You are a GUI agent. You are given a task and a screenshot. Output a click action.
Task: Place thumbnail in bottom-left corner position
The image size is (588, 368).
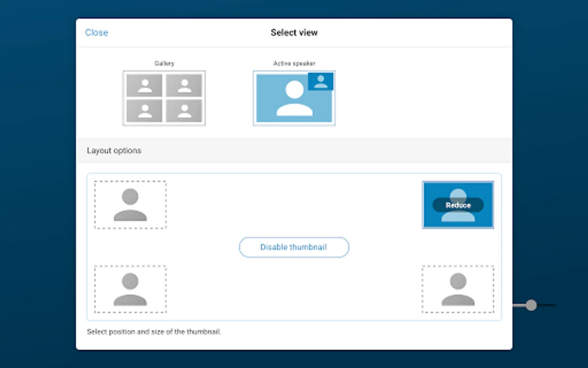pos(130,289)
